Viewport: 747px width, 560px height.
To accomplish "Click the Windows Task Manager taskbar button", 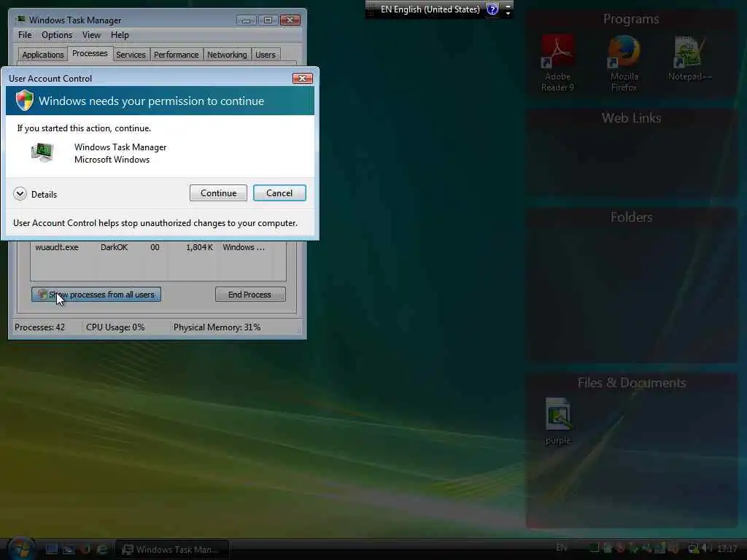I will point(172,550).
